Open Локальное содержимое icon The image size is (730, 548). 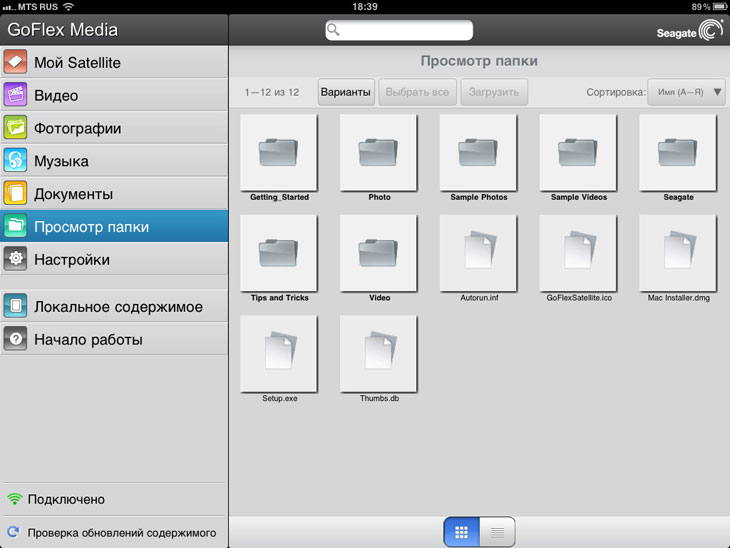tap(15, 307)
